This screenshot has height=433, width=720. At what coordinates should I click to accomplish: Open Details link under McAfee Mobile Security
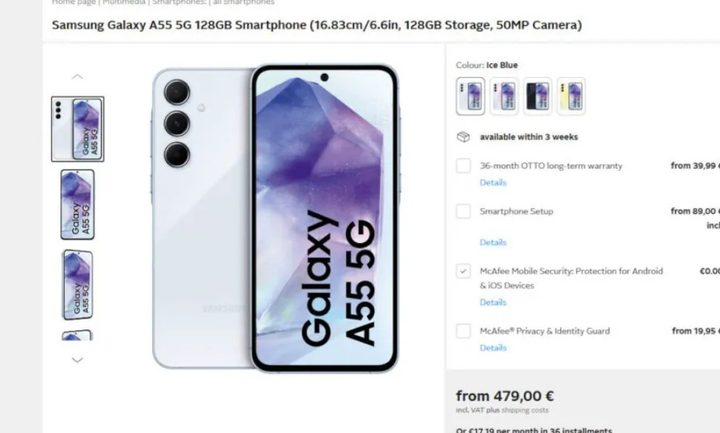(493, 302)
